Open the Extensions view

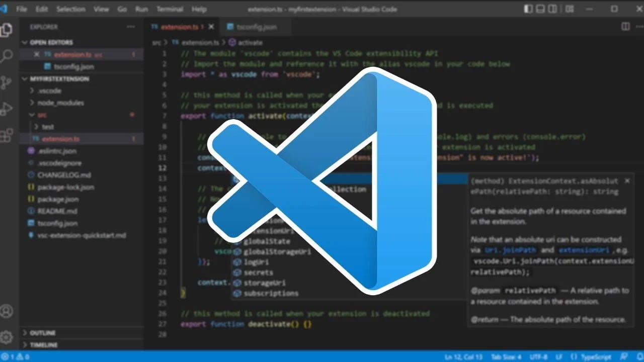(7, 135)
